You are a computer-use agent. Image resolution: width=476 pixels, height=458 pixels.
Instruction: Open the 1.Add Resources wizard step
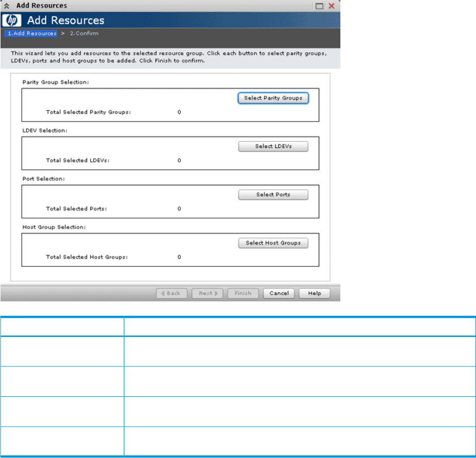(x=32, y=33)
